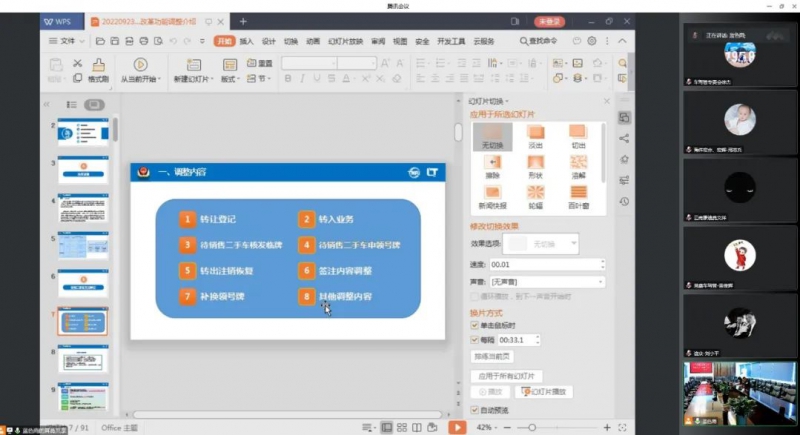Switch to the 插入 ribbon tab
Viewport: 800px width, 435px height.
tap(246, 41)
